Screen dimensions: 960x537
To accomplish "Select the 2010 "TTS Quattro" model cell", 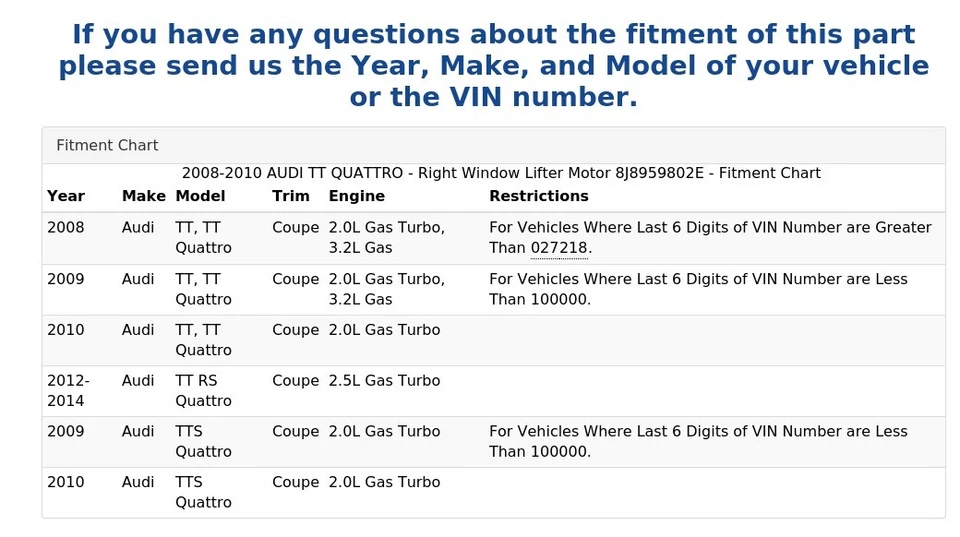I will point(203,492).
